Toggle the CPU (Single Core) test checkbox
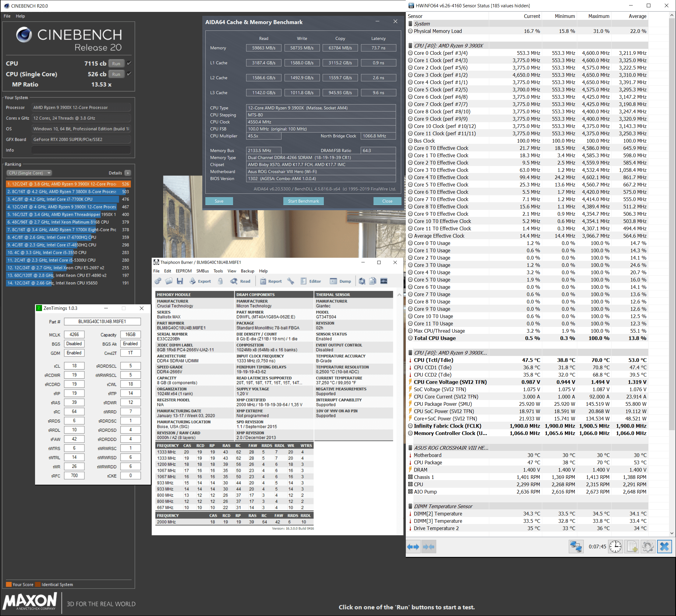 click(129, 74)
